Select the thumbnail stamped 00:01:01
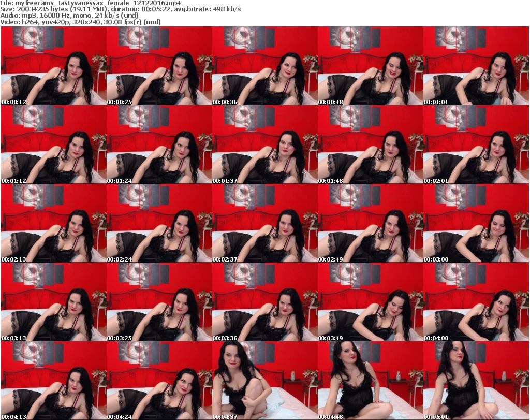Image resolution: width=530 pixels, height=420 pixels. pyautogui.click(x=476, y=66)
